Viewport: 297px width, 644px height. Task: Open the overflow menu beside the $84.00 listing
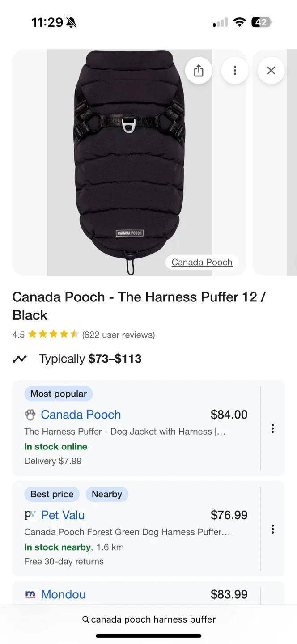[272, 428]
